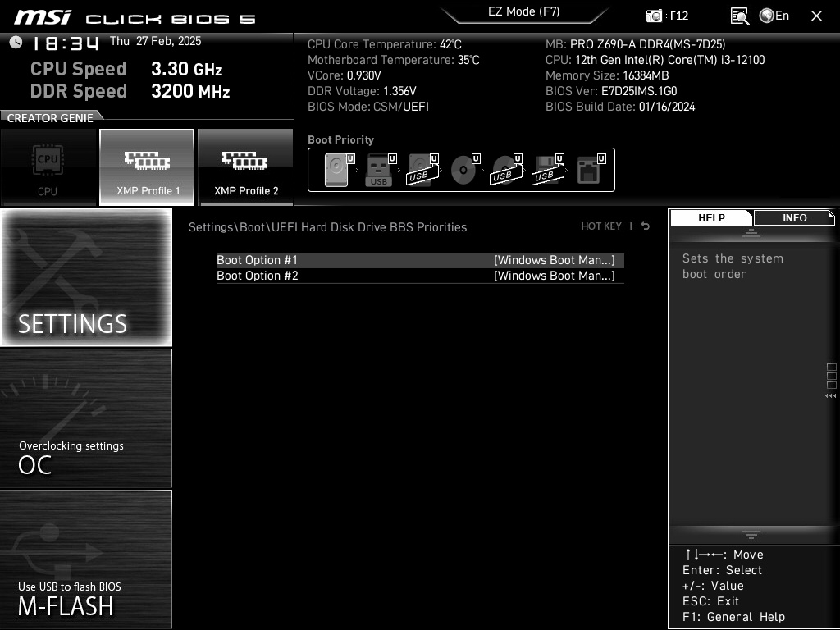Take a screenshot with the F12 camera icon
This screenshot has height=630, width=840.
[x=654, y=16]
